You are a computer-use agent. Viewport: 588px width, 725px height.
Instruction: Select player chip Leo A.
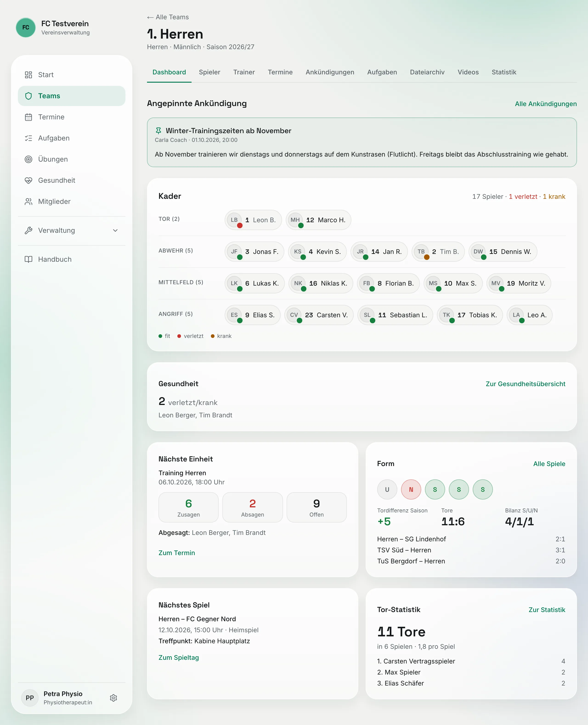529,315
